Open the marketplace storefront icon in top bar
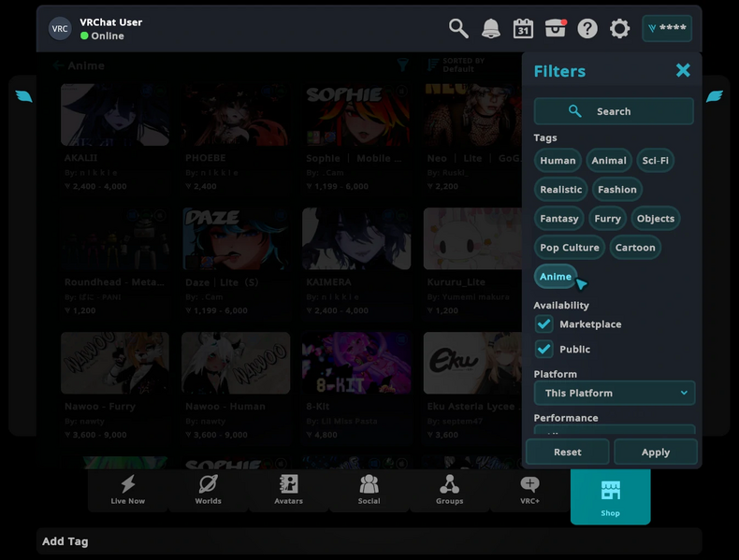 [x=556, y=29]
